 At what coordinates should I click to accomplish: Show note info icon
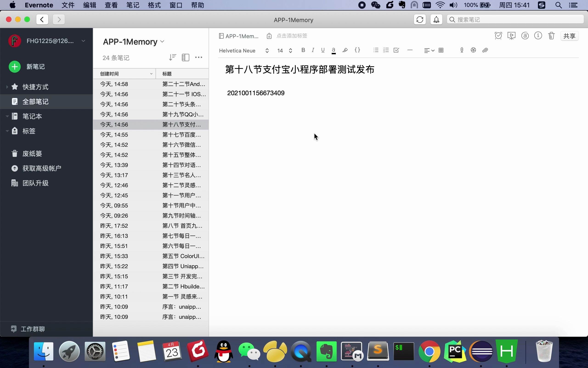(538, 36)
